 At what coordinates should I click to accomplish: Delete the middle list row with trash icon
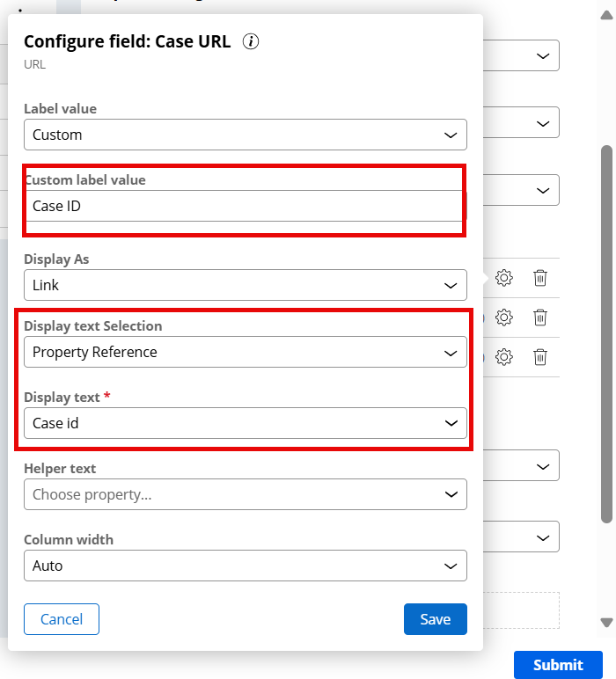540,318
